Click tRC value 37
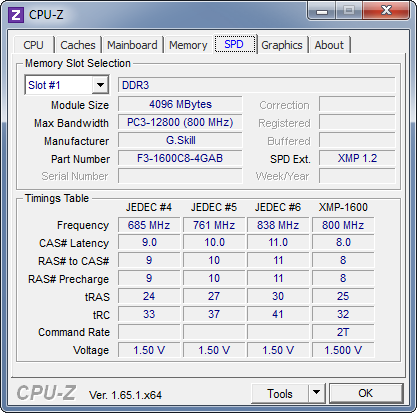417x413 pixels. [214, 314]
